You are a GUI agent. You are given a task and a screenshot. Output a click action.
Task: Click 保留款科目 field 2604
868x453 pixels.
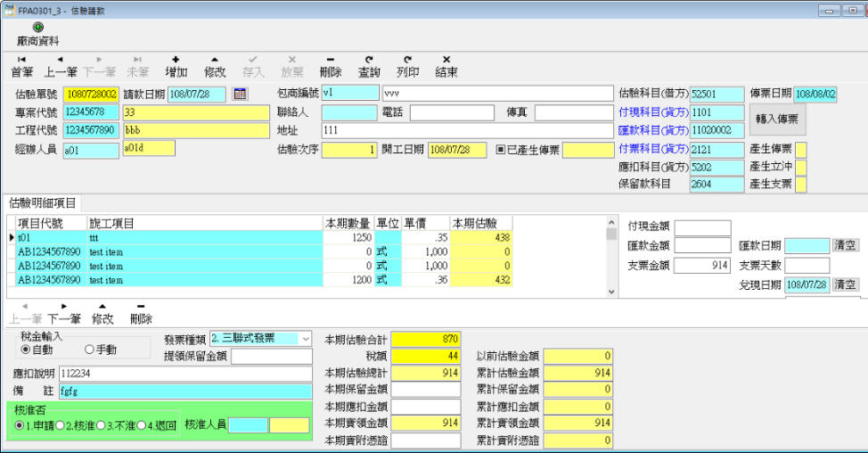(x=717, y=184)
